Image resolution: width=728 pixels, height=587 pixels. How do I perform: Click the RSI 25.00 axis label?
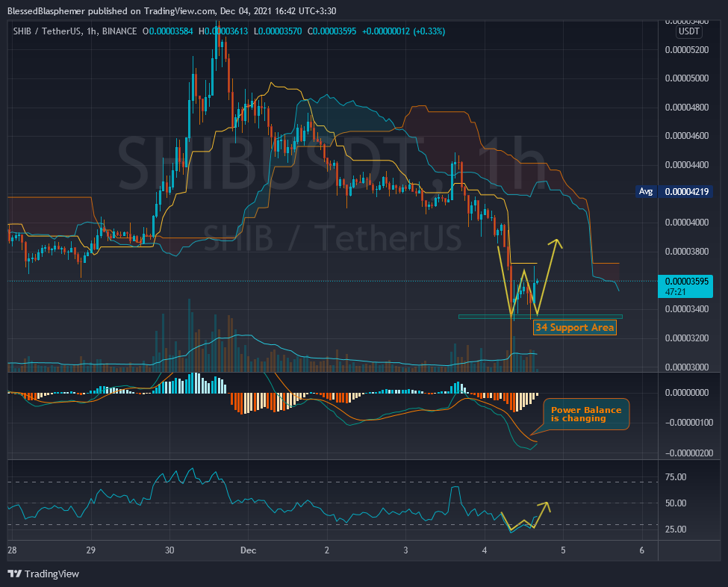tap(676, 529)
